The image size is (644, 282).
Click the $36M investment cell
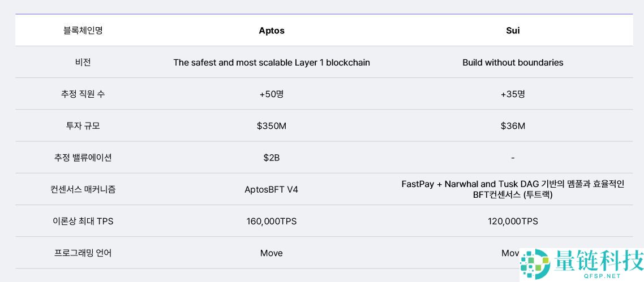click(x=513, y=125)
